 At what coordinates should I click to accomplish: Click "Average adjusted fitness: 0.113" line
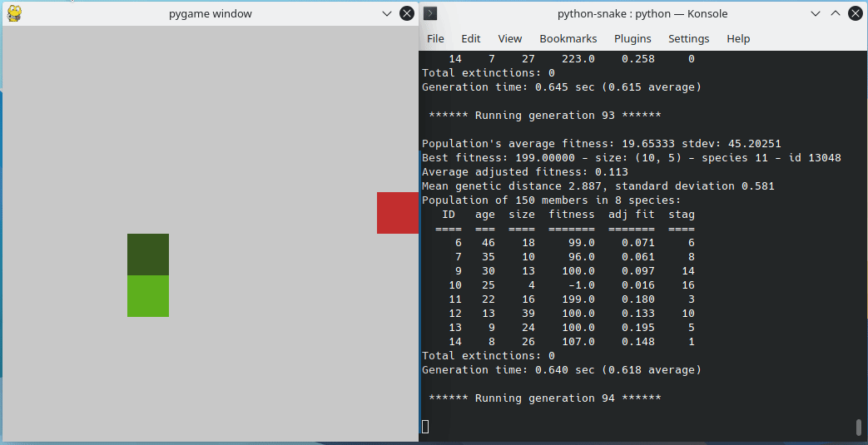pyautogui.click(x=525, y=172)
